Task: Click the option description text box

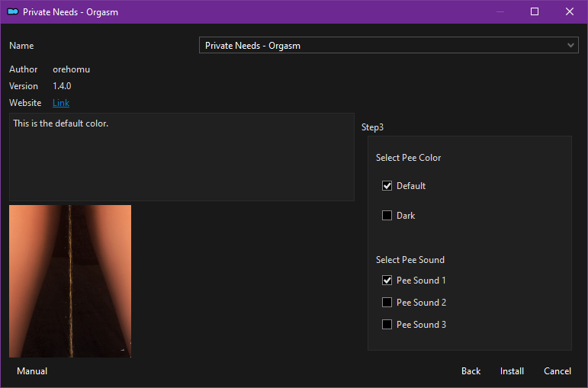Action: click(182, 157)
